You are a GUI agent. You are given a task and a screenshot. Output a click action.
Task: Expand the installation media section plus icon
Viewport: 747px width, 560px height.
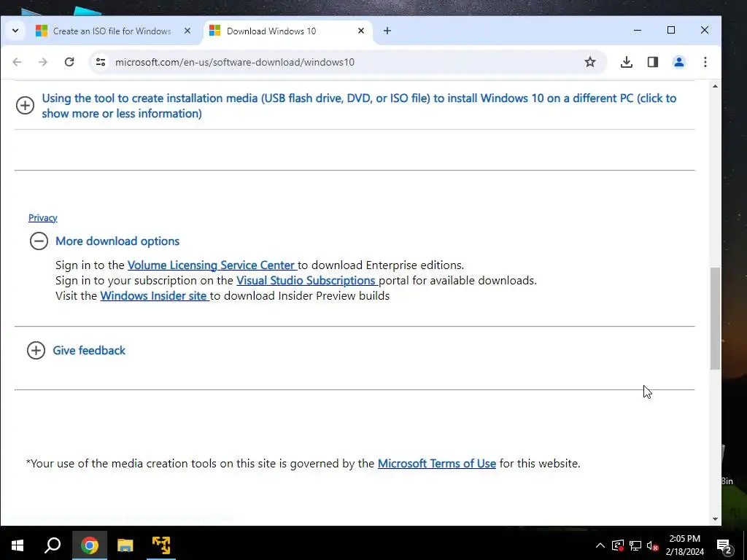(x=25, y=106)
